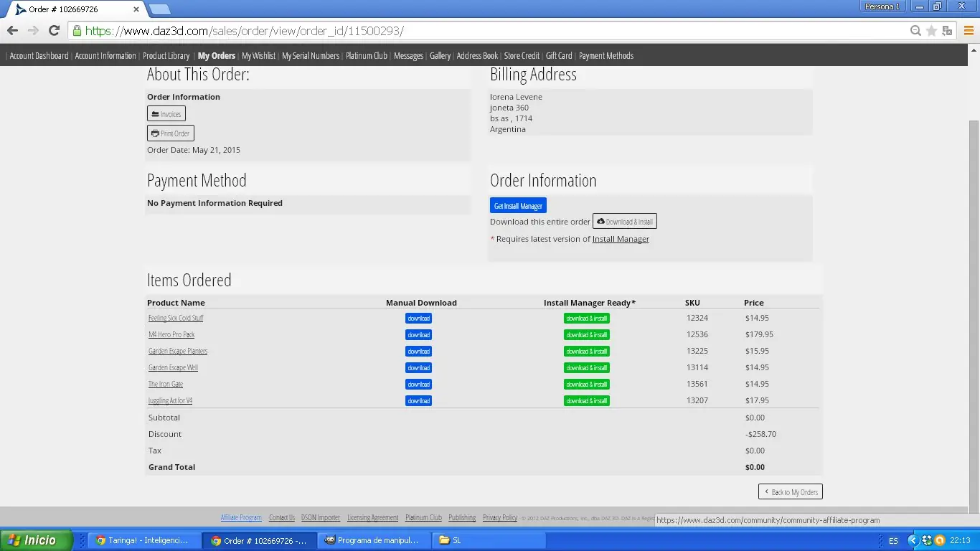
Task: Click the ES language indicator
Action: pyautogui.click(x=893, y=540)
